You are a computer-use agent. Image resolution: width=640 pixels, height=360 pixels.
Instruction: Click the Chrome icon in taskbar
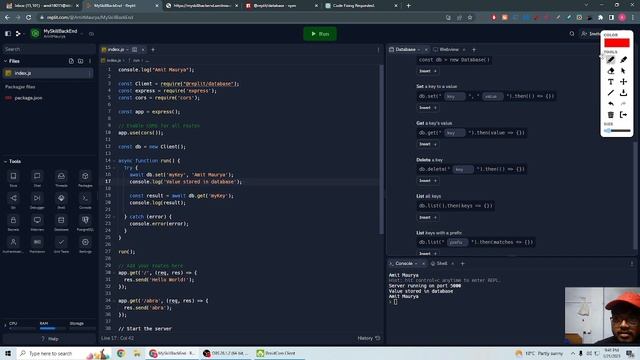tap(121, 353)
